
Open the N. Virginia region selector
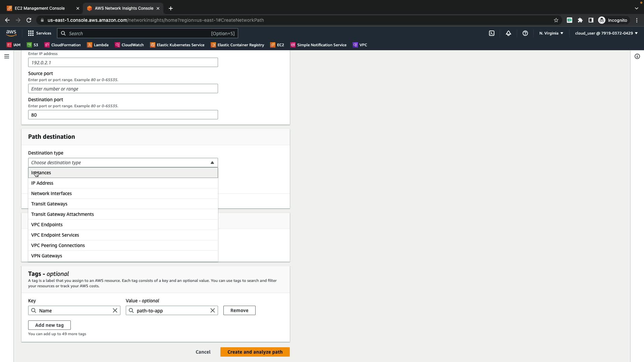551,33
